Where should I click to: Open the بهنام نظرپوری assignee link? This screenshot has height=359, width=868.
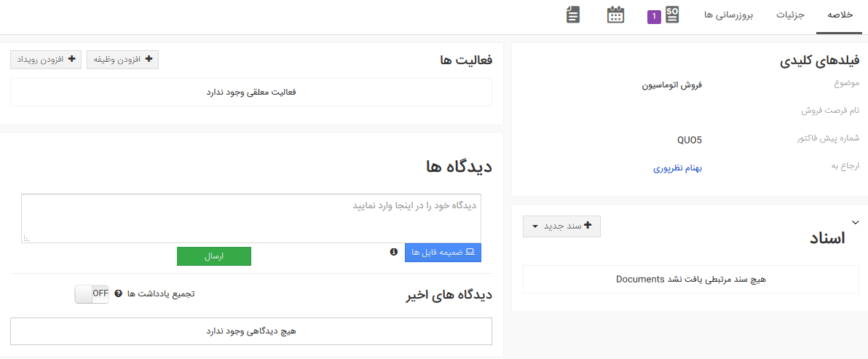[x=677, y=169]
